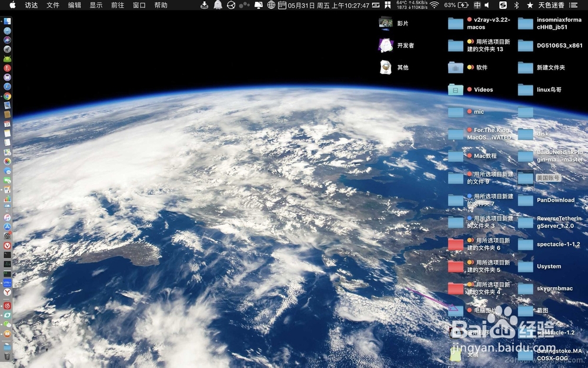Open Yandex browser Y icon in dock
The height and width of the screenshot is (368, 588).
point(7,292)
